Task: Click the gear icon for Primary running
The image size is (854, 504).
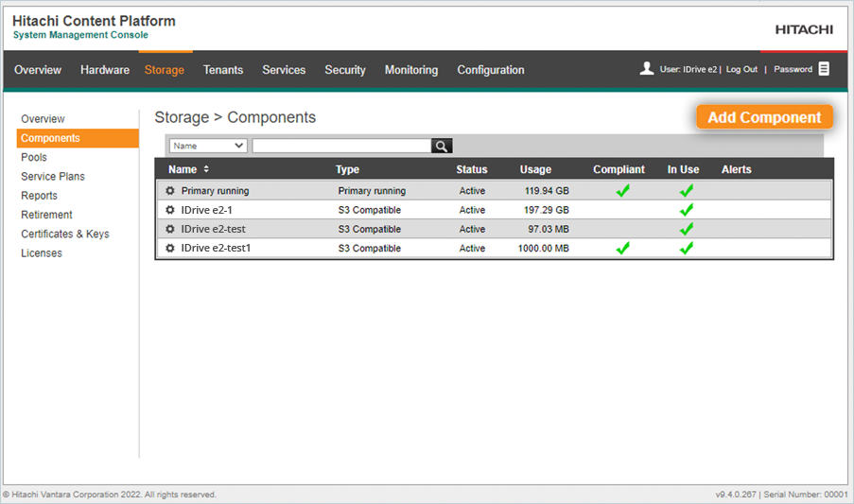Action: [x=170, y=190]
